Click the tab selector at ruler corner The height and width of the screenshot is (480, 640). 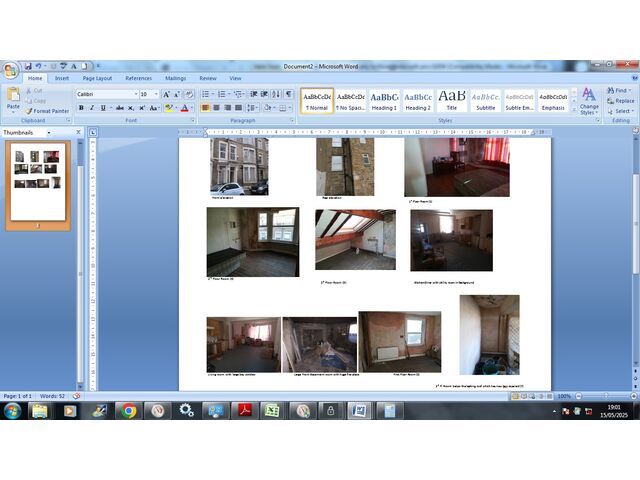[93, 132]
